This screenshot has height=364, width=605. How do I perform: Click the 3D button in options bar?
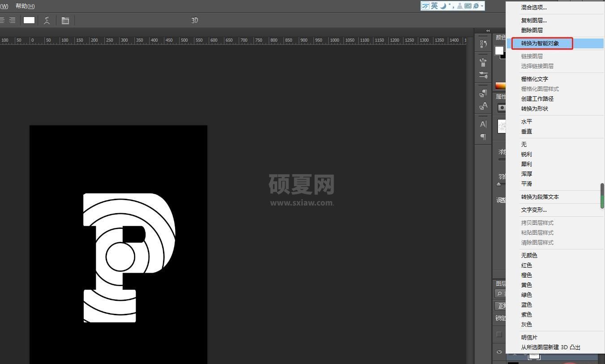194,20
